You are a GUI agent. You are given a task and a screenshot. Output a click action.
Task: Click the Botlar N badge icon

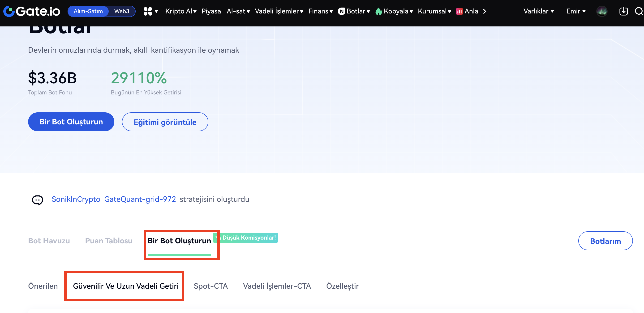(341, 11)
